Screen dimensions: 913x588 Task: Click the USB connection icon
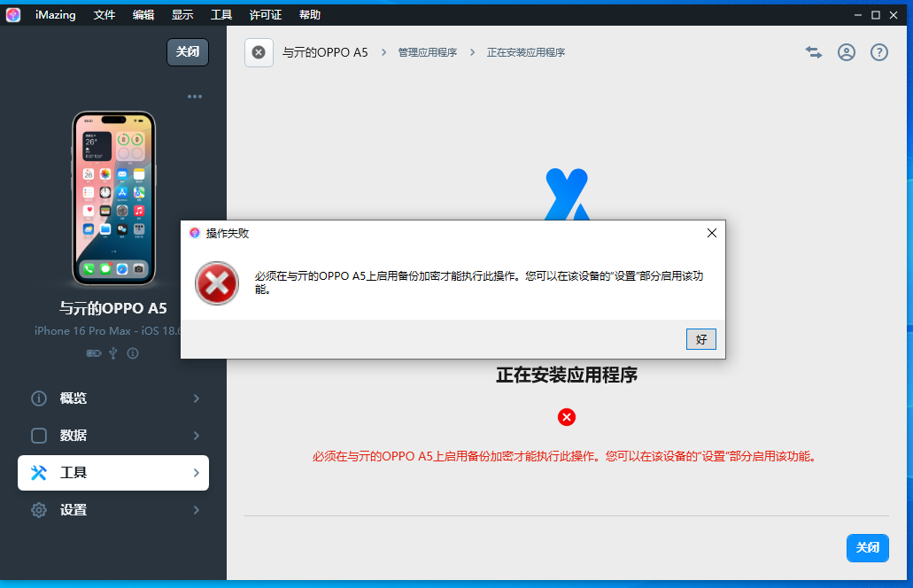pos(113,353)
